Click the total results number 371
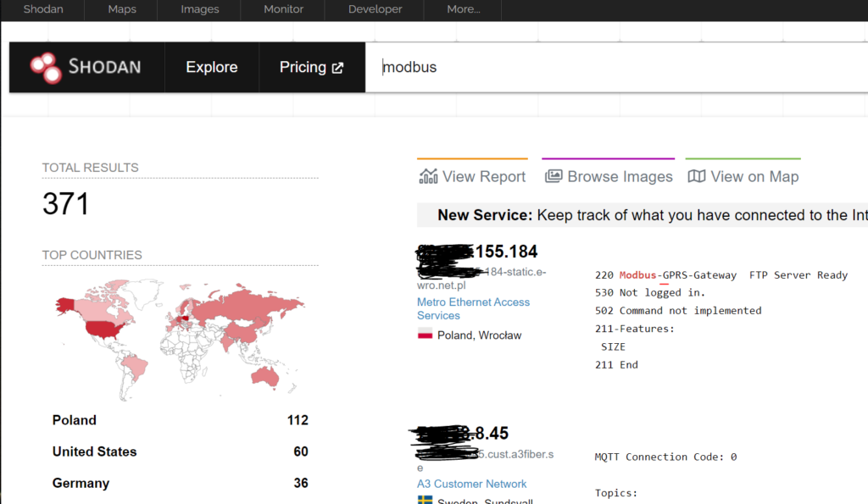Viewport: 868px width, 504px height. 65,203
